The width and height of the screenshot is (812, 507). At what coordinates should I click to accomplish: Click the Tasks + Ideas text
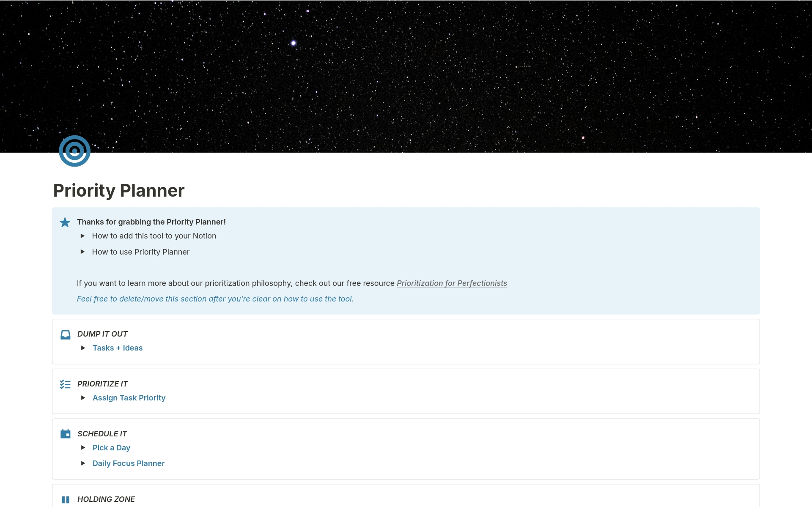point(118,348)
